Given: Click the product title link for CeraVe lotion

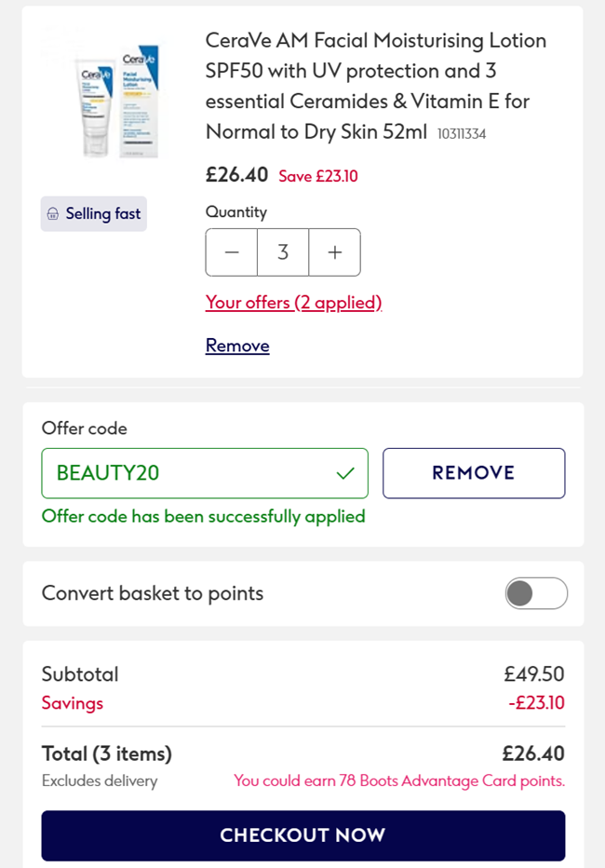Looking at the screenshot, I should [372, 86].
